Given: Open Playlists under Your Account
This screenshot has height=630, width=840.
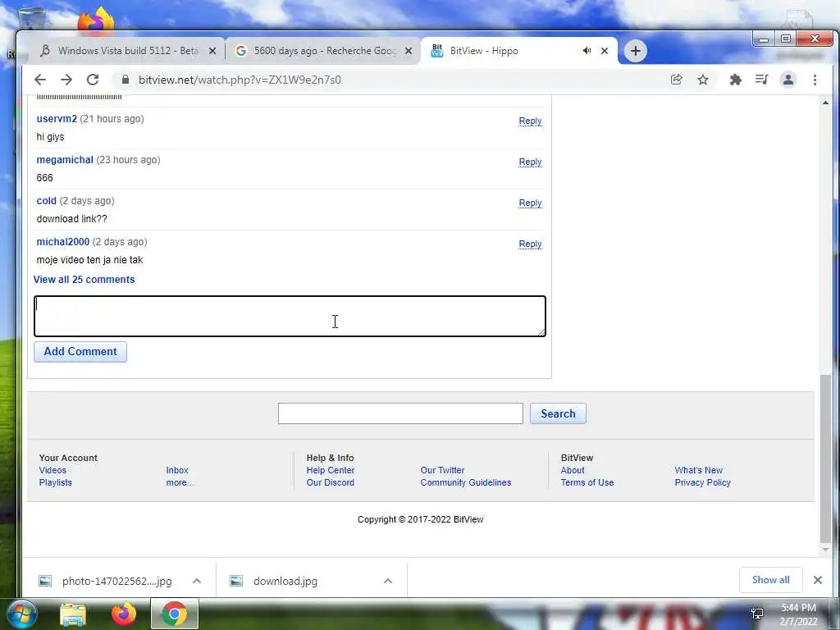Looking at the screenshot, I should point(55,482).
